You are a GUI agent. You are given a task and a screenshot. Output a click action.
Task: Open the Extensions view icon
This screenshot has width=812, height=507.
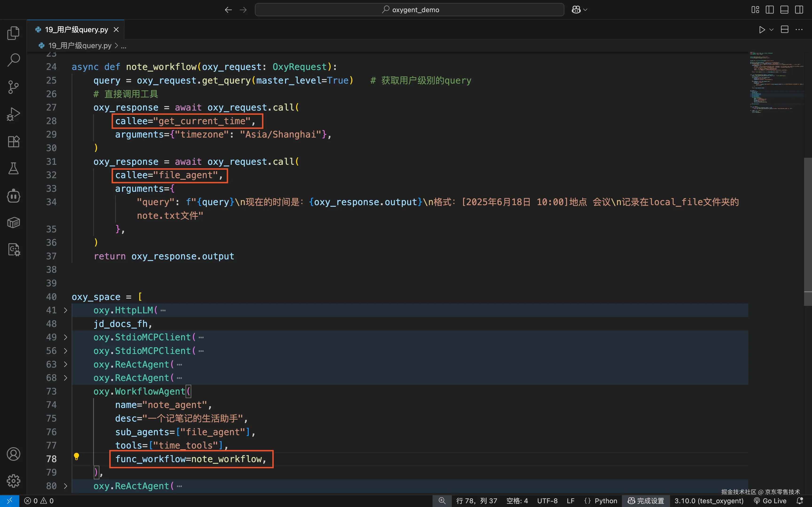pyautogui.click(x=13, y=142)
